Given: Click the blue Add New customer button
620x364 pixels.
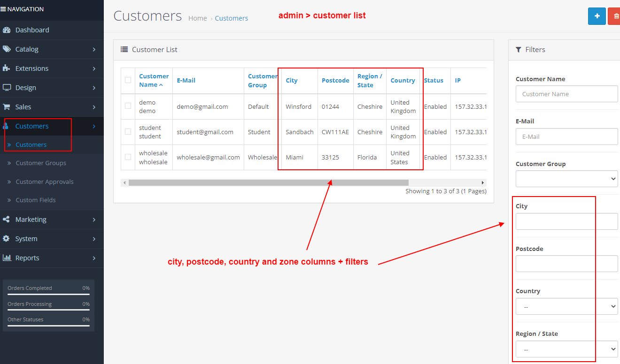Looking at the screenshot, I should tap(597, 16).
